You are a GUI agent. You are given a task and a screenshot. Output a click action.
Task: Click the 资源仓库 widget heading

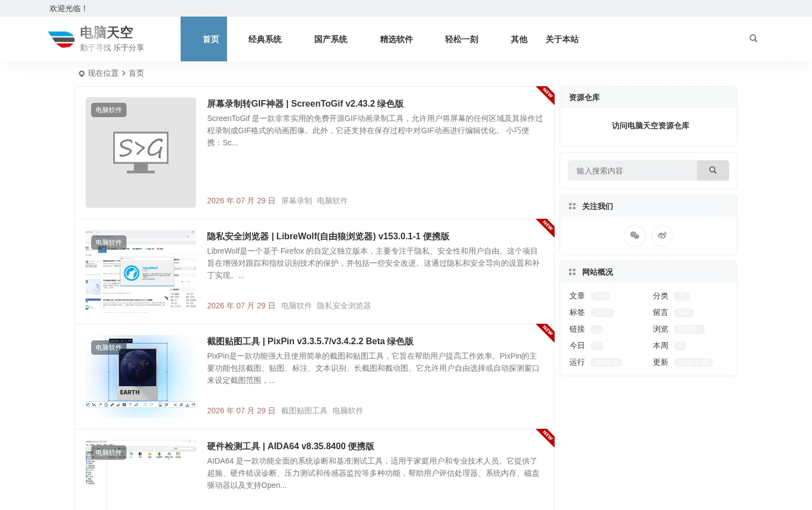coord(584,98)
